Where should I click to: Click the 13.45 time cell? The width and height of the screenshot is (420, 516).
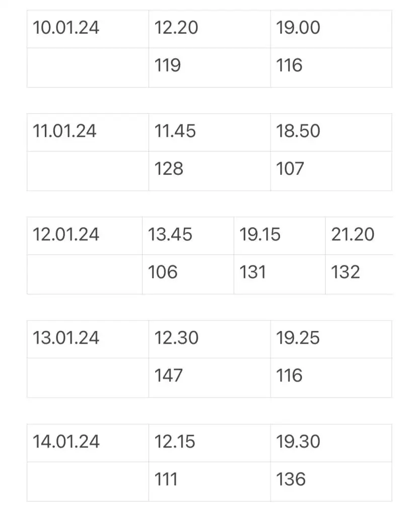[188, 236]
